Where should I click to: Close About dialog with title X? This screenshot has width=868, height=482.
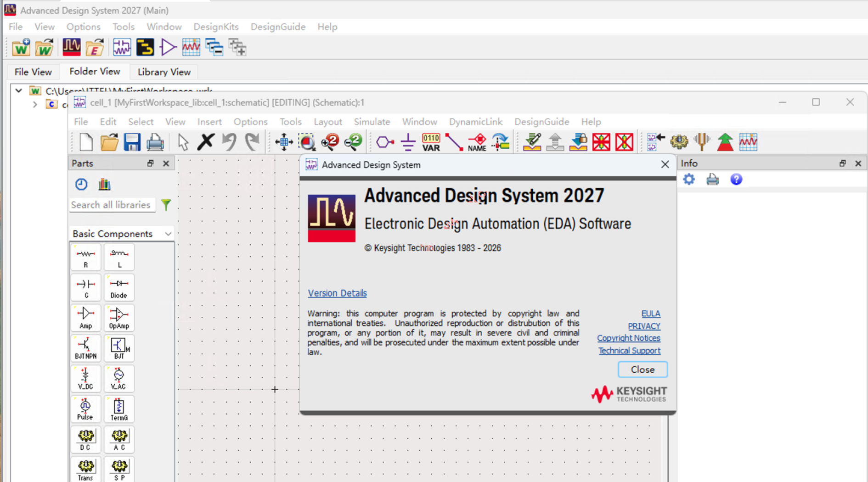665,164
